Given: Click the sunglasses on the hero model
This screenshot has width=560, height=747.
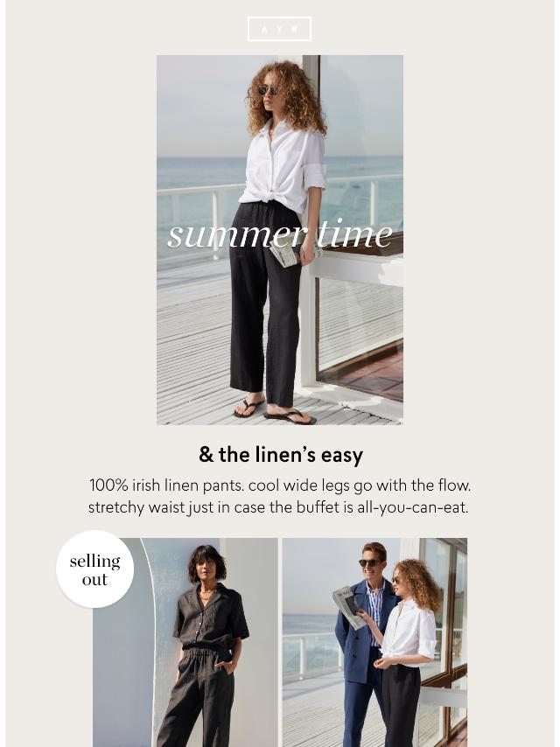Looking at the screenshot, I should click(268, 89).
